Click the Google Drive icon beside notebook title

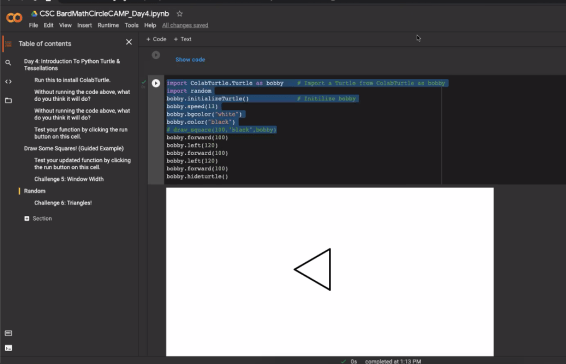[34, 14]
